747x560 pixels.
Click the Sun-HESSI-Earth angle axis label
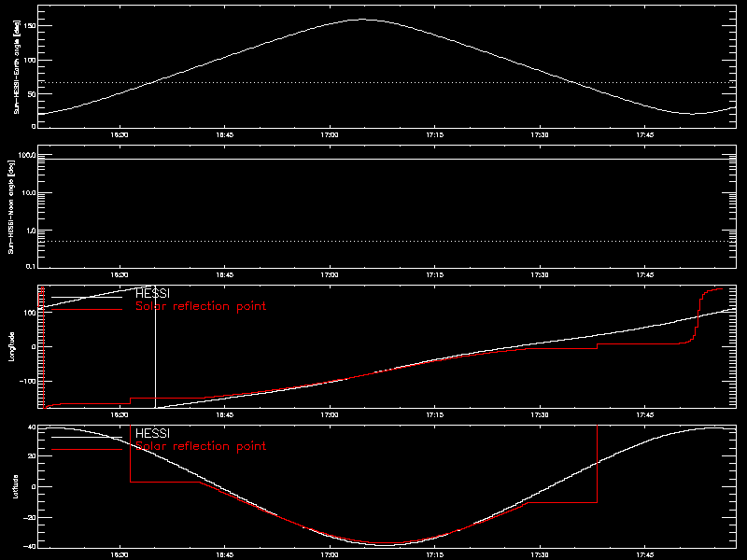[17, 66]
